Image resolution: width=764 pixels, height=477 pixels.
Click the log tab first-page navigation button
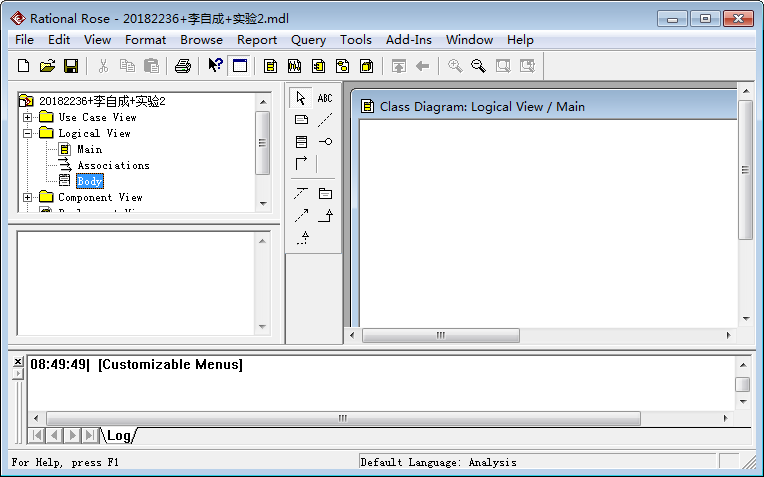pyautogui.click(x=37, y=435)
